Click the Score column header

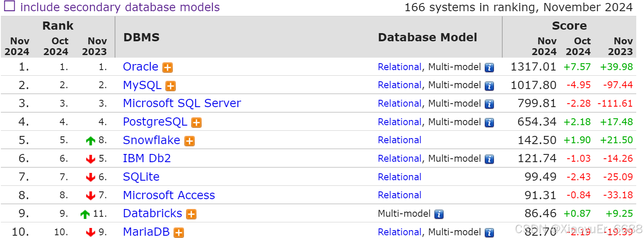click(569, 26)
